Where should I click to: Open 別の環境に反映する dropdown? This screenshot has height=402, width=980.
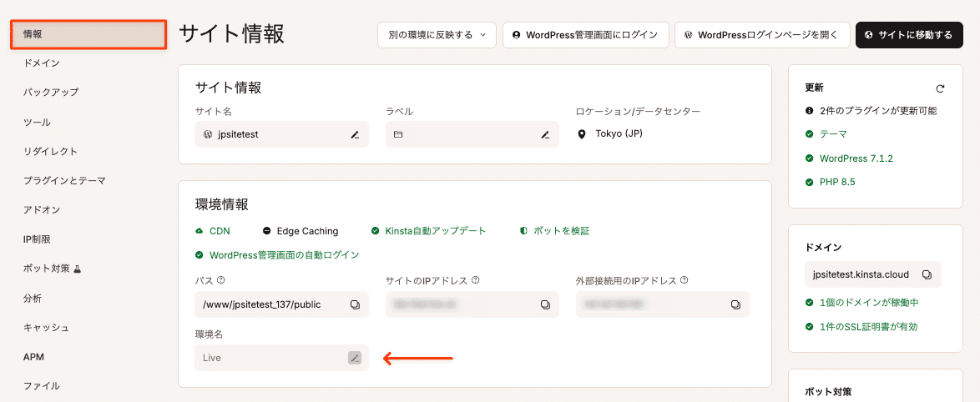tap(437, 35)
